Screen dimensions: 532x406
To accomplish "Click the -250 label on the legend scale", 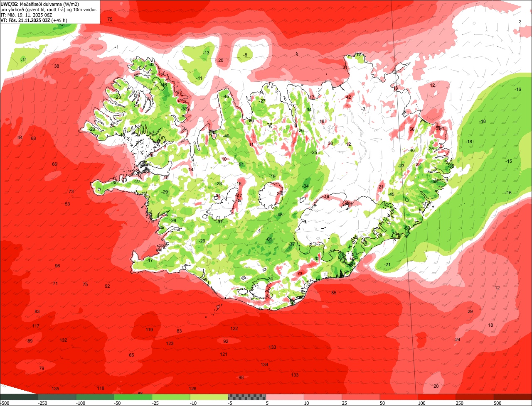I will tap(42, 403).
